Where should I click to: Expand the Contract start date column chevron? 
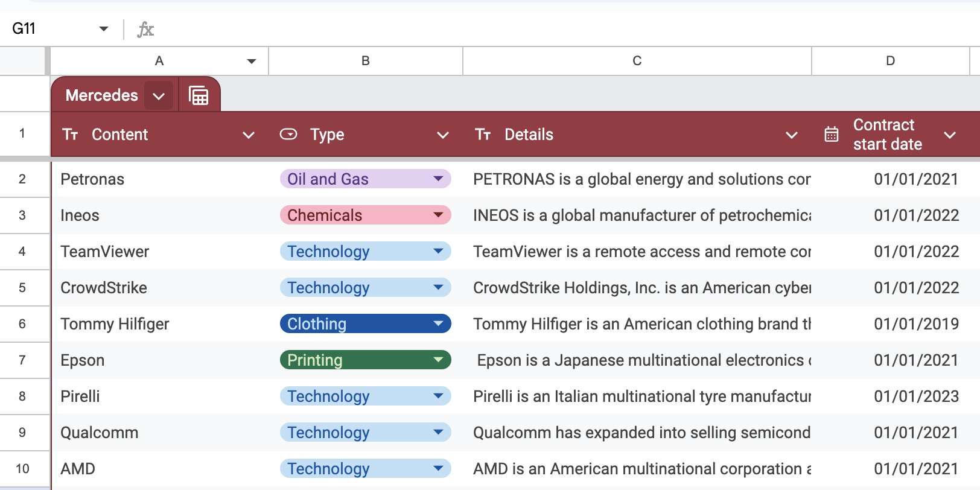pos(950,135)
